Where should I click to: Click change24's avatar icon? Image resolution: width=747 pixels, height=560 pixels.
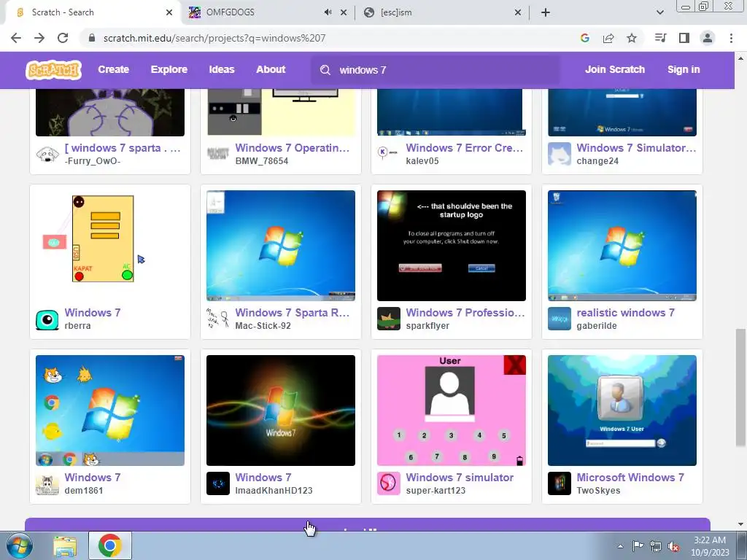tap(559, 155)
